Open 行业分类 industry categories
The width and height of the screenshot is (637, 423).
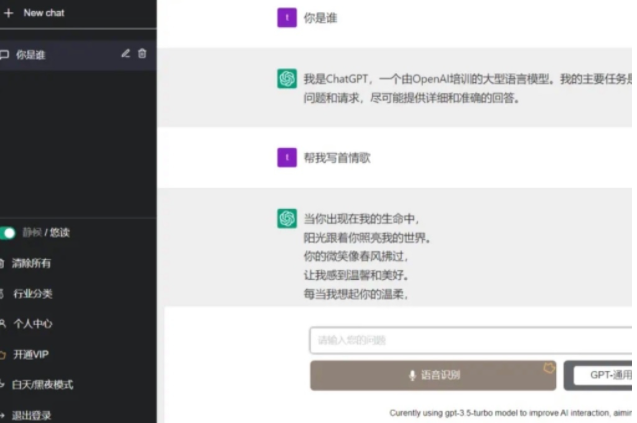32,294
